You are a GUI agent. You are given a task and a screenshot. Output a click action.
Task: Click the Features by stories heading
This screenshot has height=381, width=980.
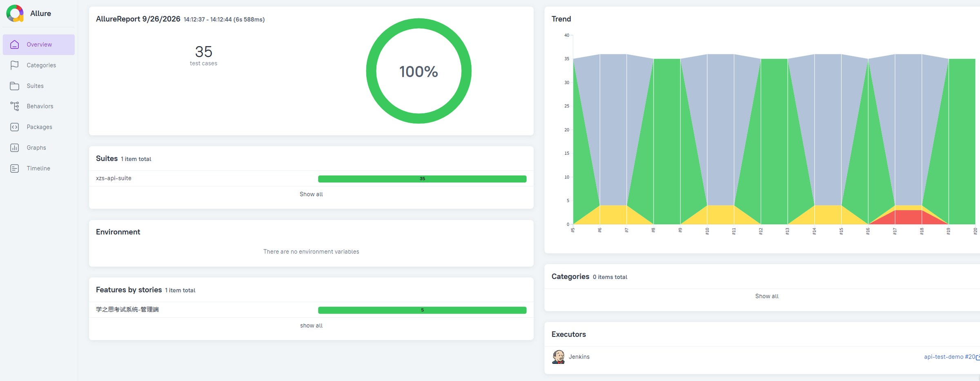click(129, 290)
